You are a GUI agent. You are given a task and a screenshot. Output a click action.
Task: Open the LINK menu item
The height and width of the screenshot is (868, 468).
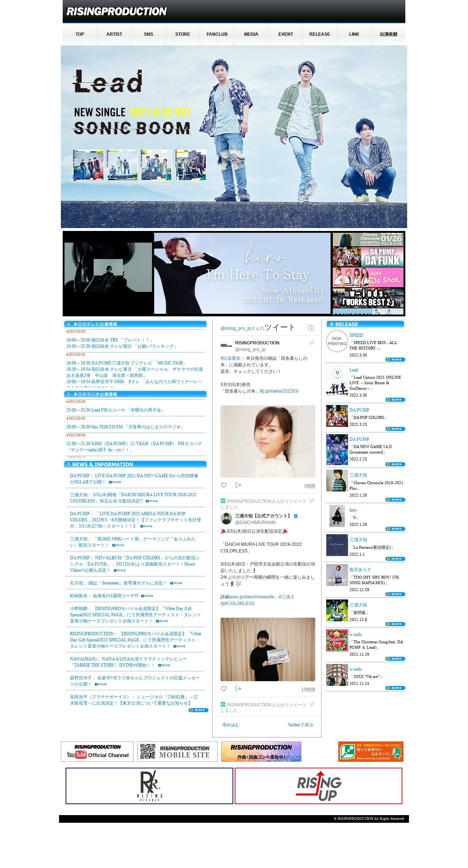pos(354,34)
